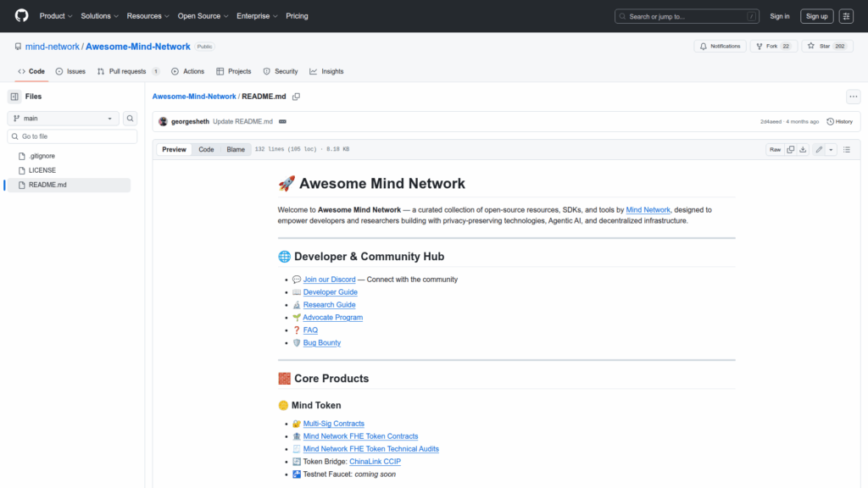The height and width of the screenshot is (488, 868).
Task: Open georgesheth's profile link
Action: tap(190, 122)
